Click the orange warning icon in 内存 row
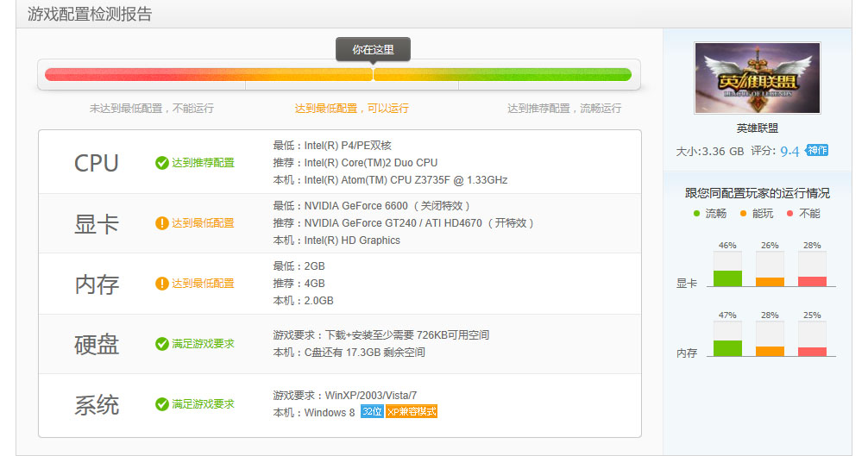Image resolution: width=868 pixels, height=456 pixels. point(161,284)
